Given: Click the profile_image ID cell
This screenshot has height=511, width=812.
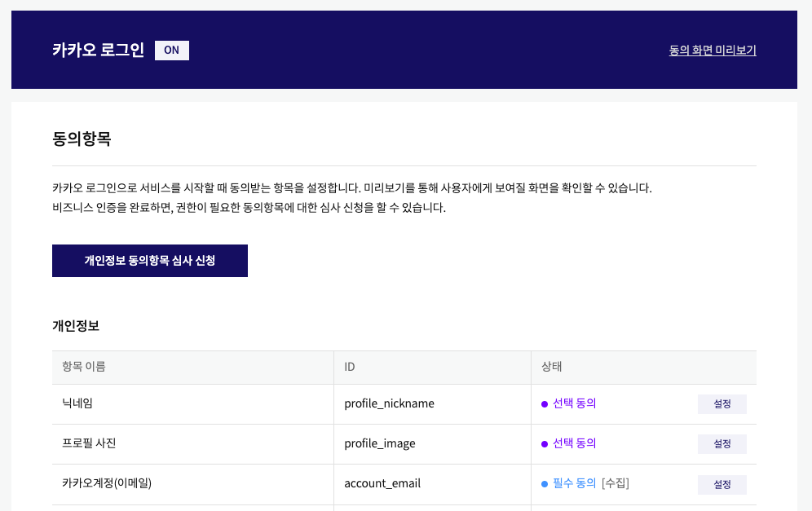Looking at the screenshot, I should (432, 443).
